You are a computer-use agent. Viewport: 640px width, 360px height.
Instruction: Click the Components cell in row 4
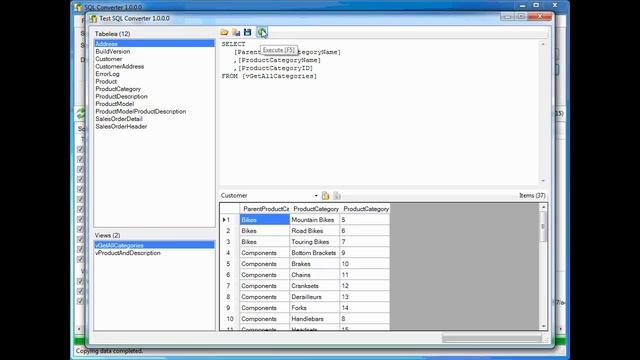[265, 253]
